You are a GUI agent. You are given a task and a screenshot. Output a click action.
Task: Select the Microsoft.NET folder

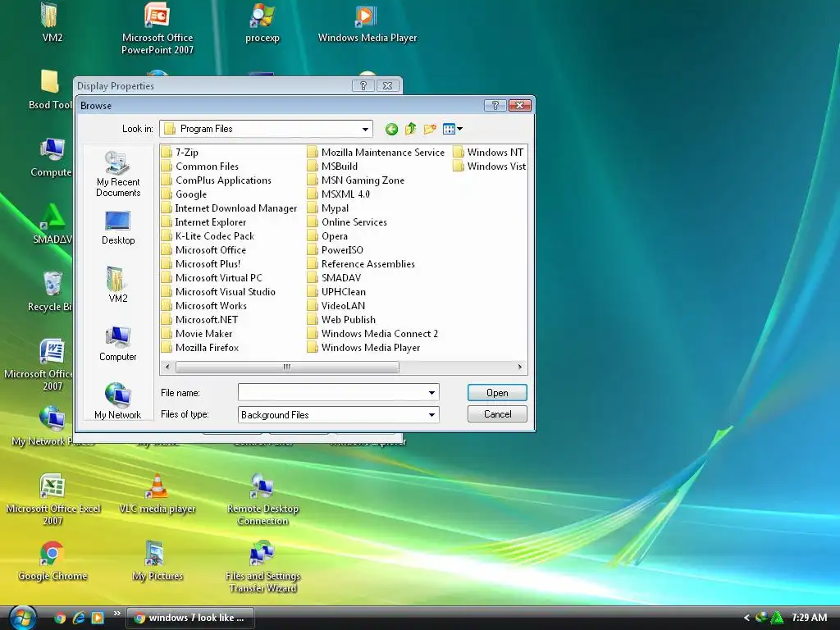coord(200,319)
